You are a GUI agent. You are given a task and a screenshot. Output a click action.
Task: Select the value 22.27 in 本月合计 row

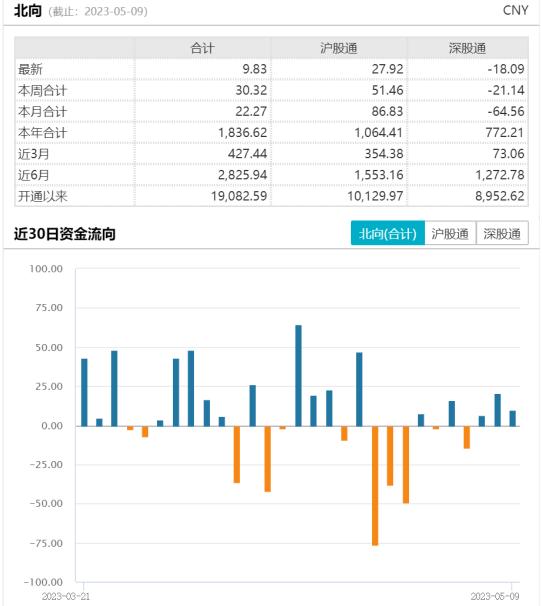tap(251, 112)
